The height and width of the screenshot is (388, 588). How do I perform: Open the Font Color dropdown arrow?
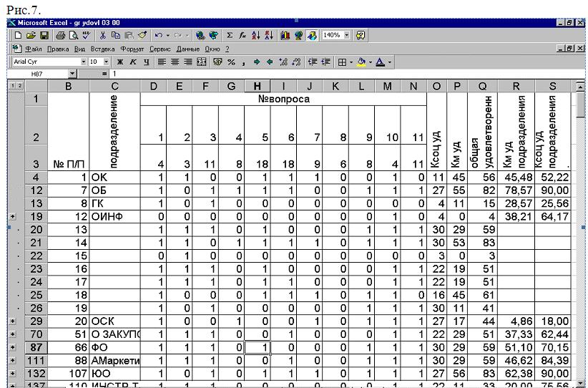coord(390,62)
